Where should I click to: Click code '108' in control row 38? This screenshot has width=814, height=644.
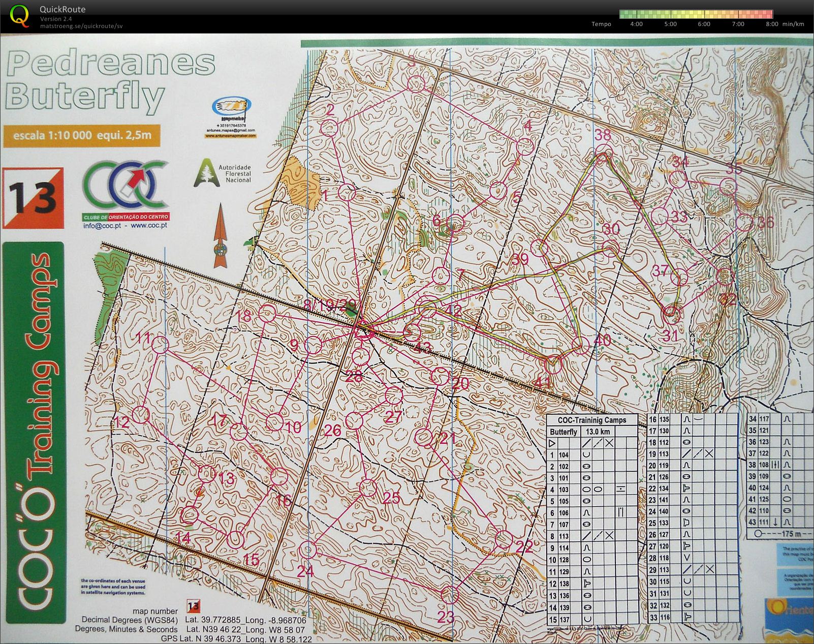764,465
